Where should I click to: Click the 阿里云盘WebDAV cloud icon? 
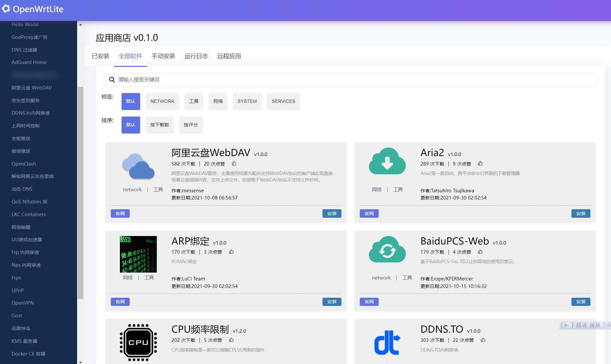pos(138,166)
